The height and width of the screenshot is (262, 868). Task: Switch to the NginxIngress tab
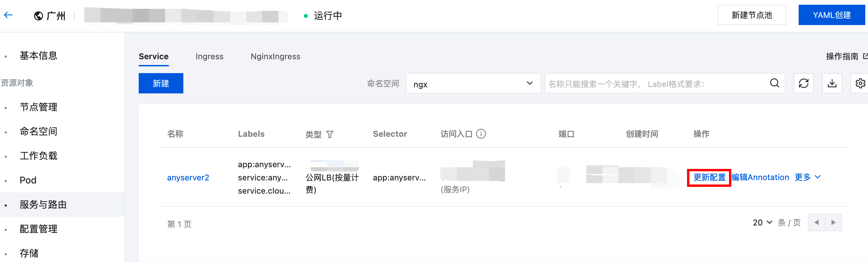(x=275, y=57)
